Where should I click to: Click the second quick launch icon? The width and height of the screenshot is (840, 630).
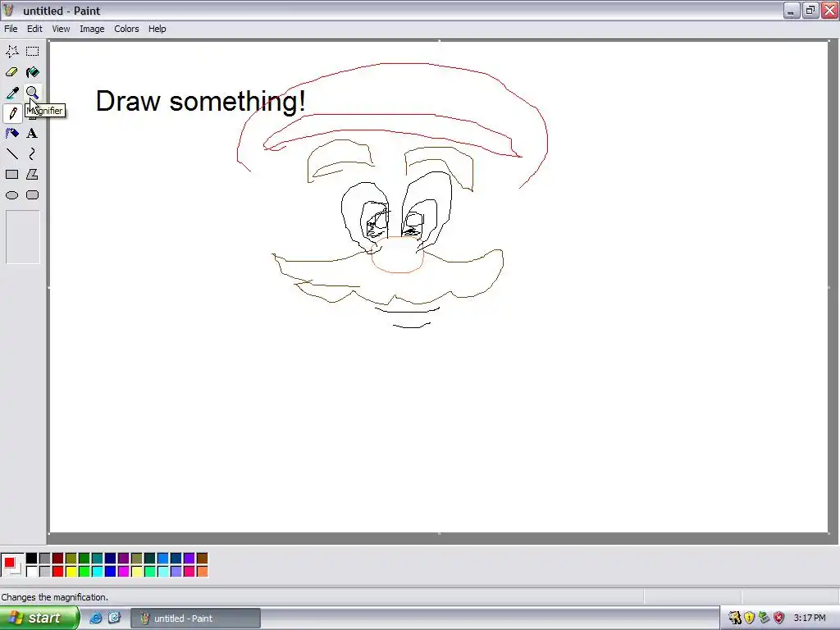coord(115,619)
